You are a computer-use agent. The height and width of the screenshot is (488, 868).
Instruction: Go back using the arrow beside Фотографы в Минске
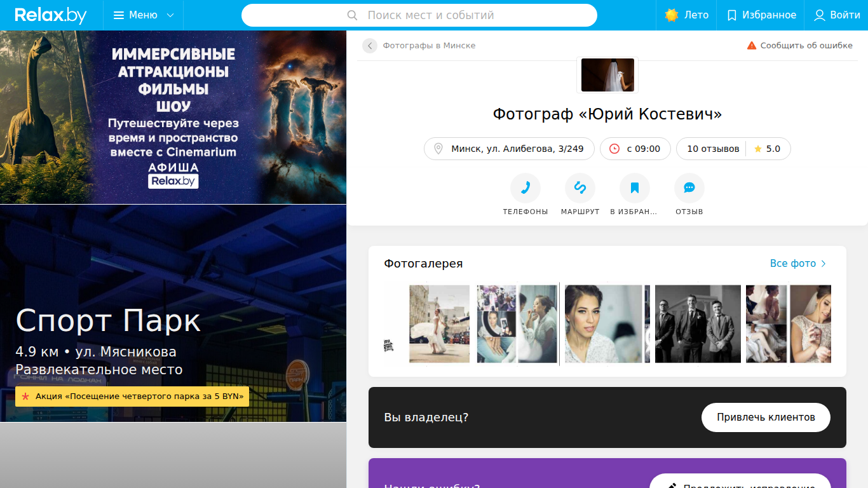pos(370,46)
